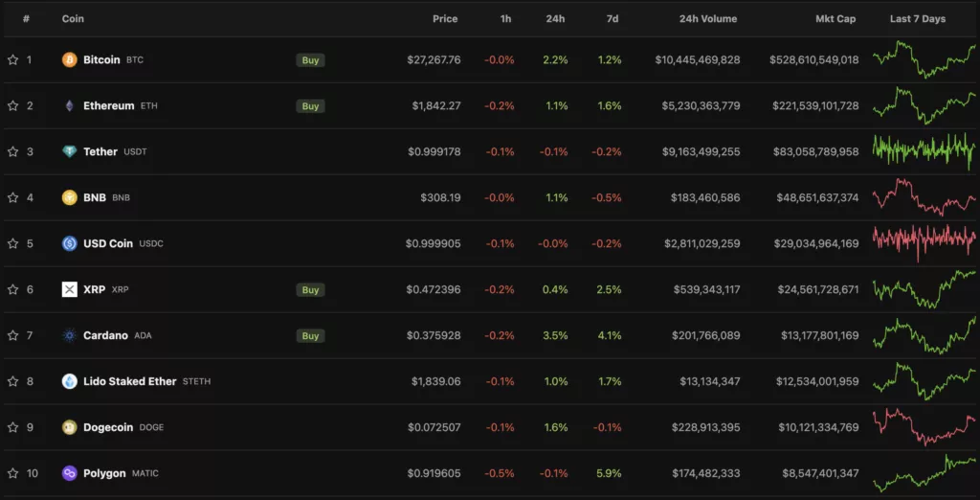Open Ethereum's 7-day sparkline chart
980x500 pixels.
pyautogui.click(x=924, y=105)
